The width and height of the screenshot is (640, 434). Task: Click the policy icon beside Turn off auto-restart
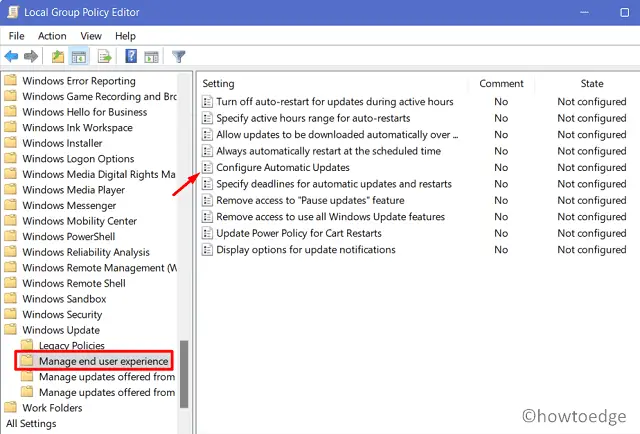click(207, 102)
